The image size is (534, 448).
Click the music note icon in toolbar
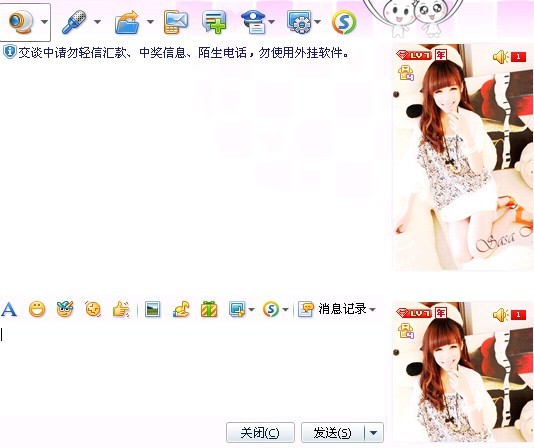[x=181, y=309]
